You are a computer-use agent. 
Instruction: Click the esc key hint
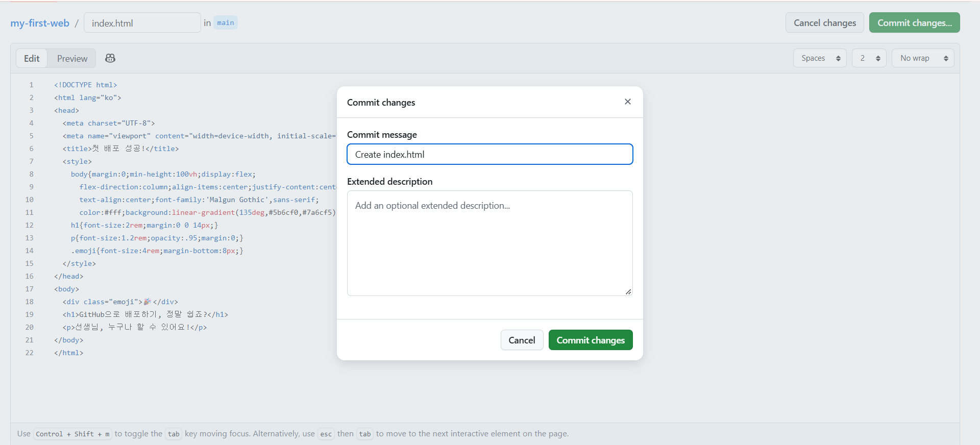pyautogui.click(x=326, y=434)
